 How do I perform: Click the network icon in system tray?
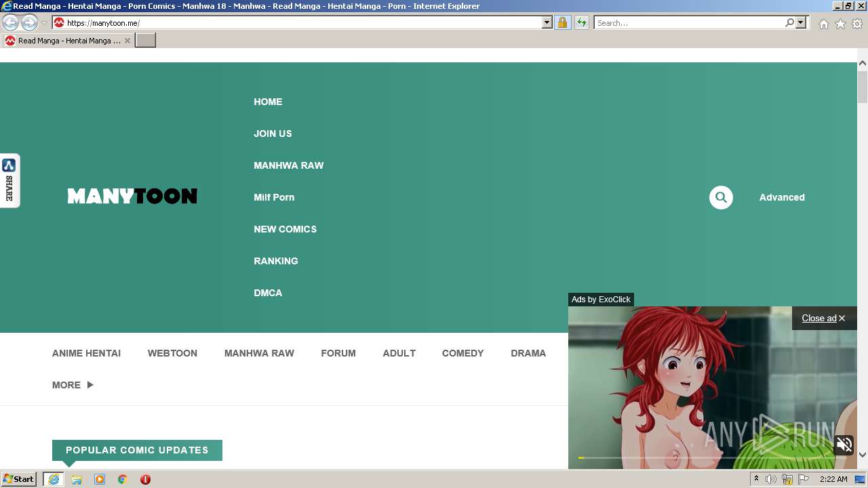787,479
